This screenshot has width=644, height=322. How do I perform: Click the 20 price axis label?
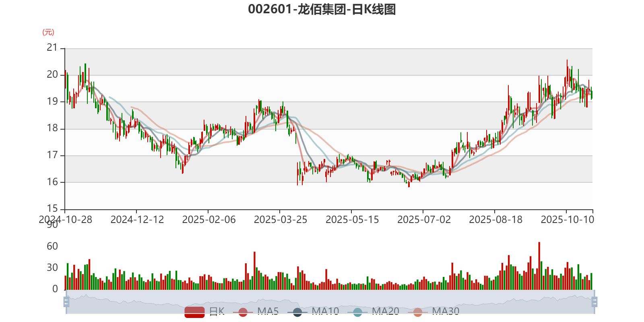[x=52, y=74]
